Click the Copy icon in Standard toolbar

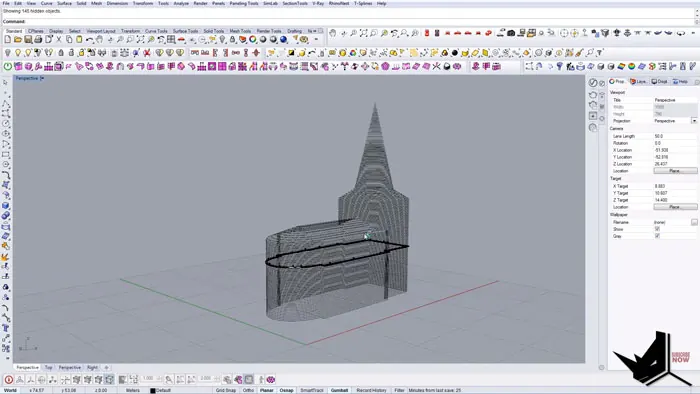69,40
